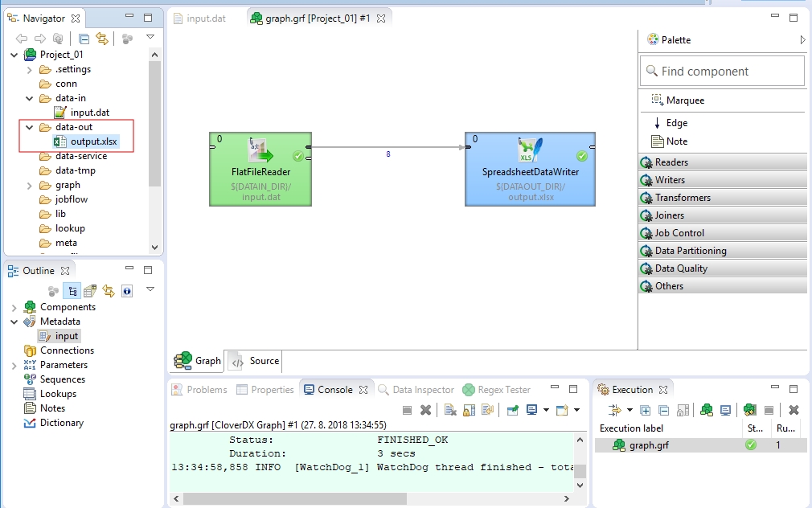Click Remove Launch X icon in Console
The width and height of the screenshot is (812, 508).
pos(425,410)
